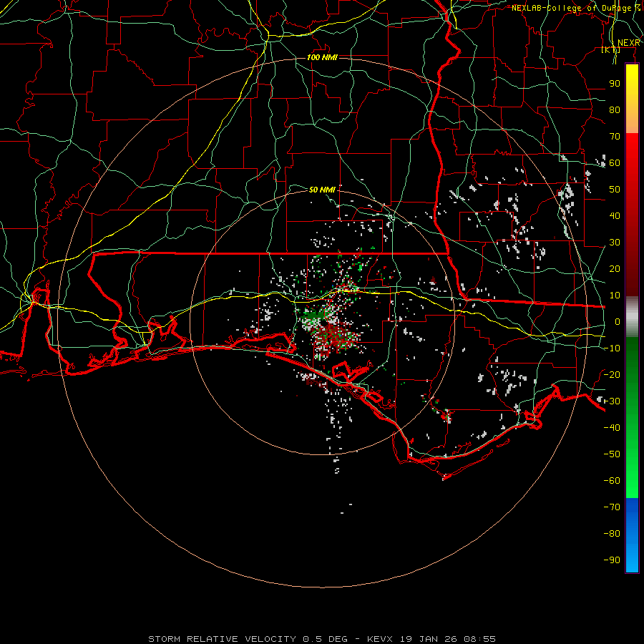Click the 08:55 timestamp in bottom caption
The width and height of the screenshot is (644, 644).
(x=479, y=639)
